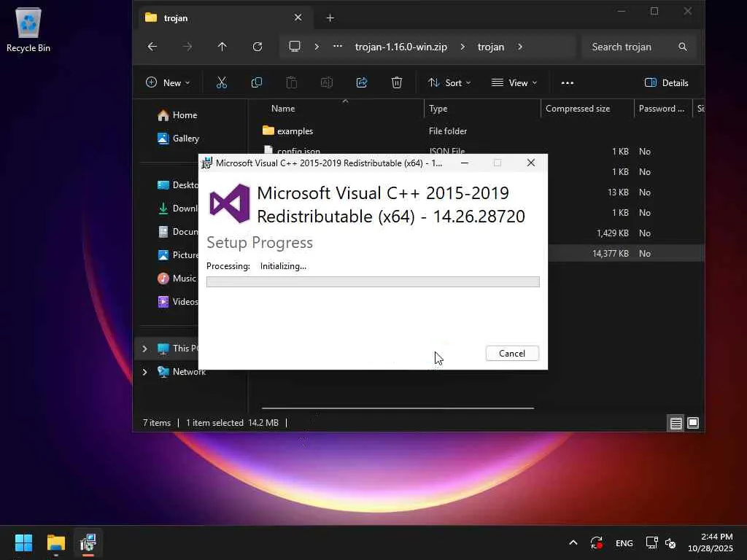Close the trojan tab

pos(298,17)
